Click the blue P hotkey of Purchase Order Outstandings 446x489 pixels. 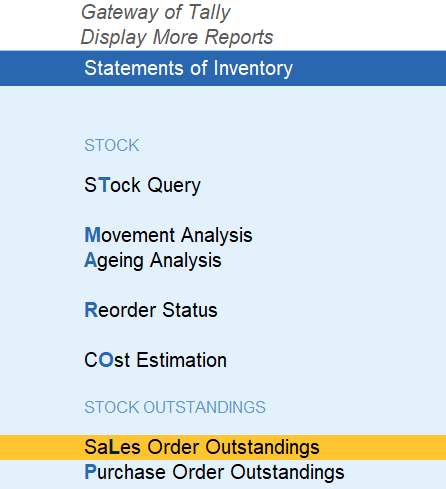coord(90,472)
